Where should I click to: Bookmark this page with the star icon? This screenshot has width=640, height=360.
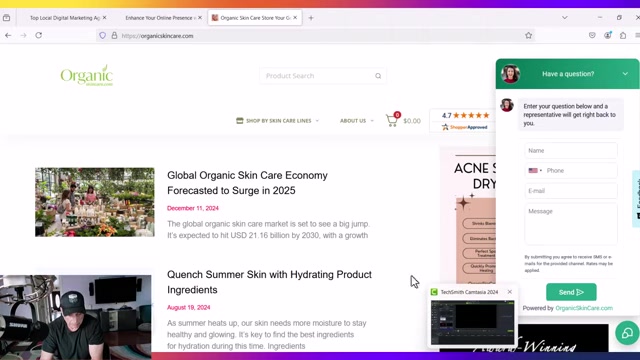tap(529, 36)
